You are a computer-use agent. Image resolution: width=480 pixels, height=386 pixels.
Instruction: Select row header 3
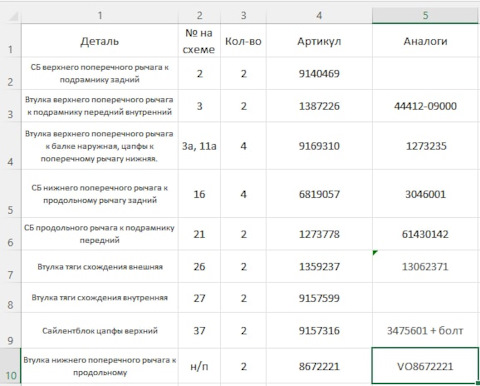pos(11,106)
